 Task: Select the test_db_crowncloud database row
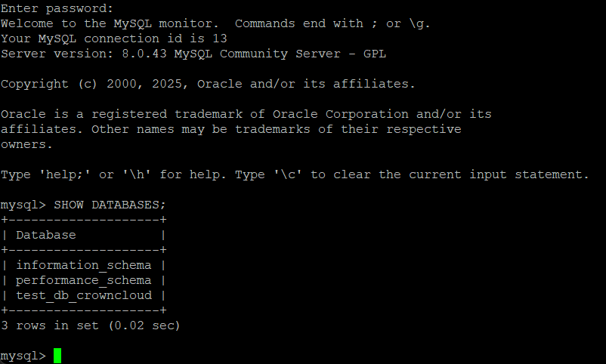[83, 295]
